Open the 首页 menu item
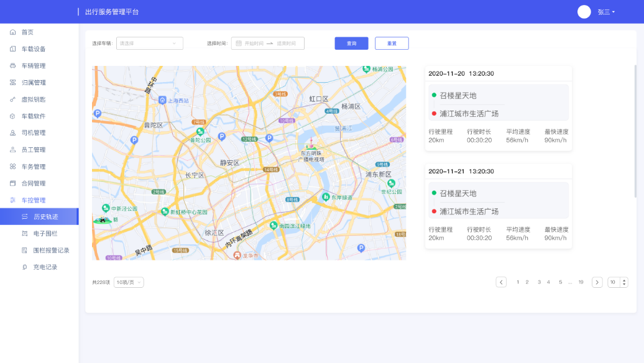 39,32
